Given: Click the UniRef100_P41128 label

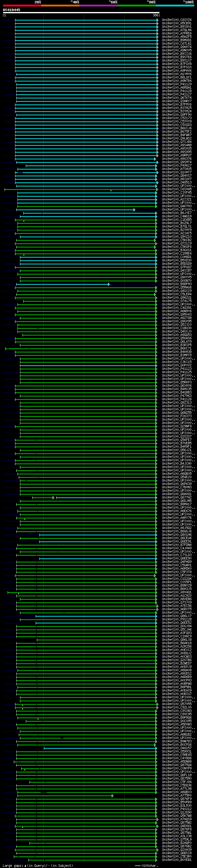Looking at the screenshot, I should pos(176,91).
